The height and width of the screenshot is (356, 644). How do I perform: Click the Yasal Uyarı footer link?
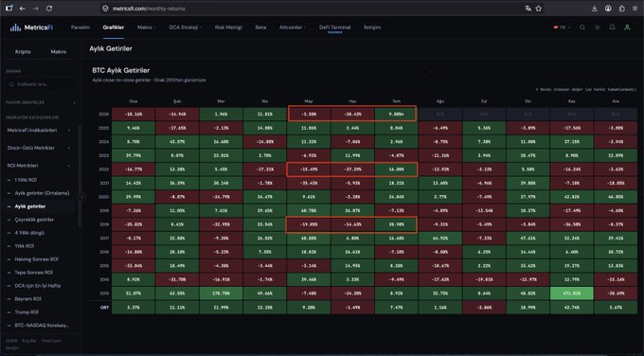(51, 341)
